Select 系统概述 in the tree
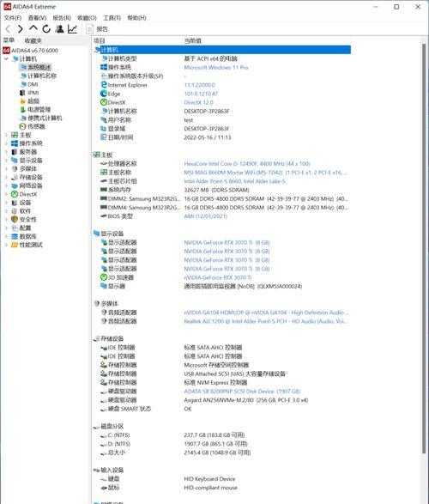This screenshot has height=504, width=429. pyautogui.click(x=35, y=67)
